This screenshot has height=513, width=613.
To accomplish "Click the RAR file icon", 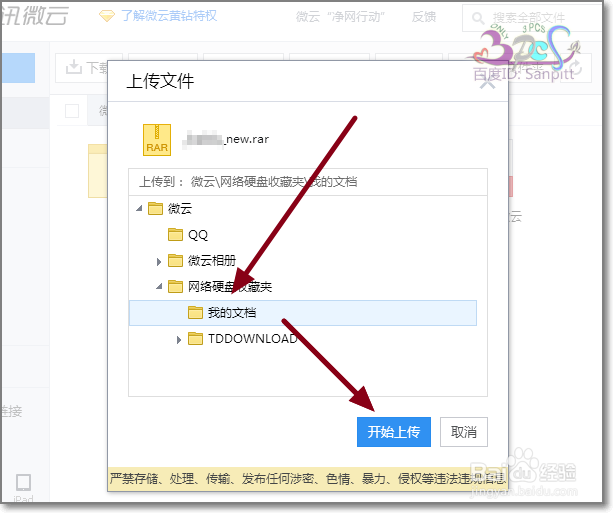I will pos(157,140).
